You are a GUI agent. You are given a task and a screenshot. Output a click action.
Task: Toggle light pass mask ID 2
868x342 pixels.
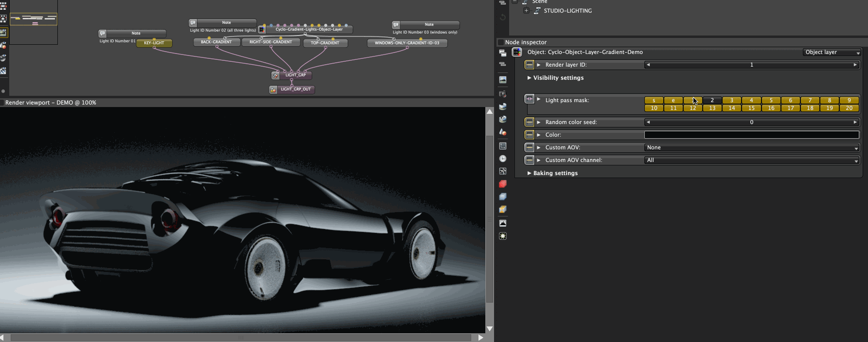(712, 100)
